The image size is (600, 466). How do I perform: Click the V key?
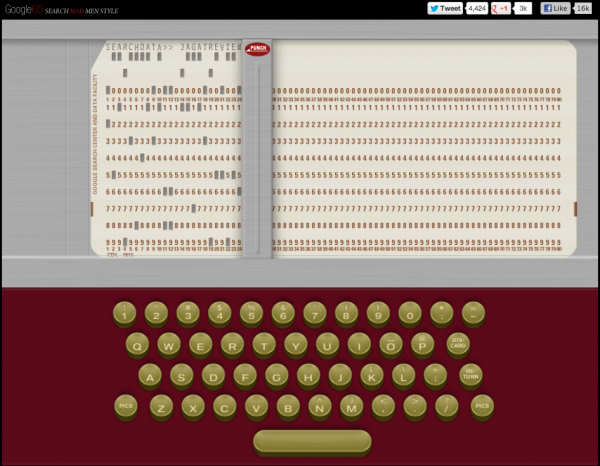[x=256, y=407]
